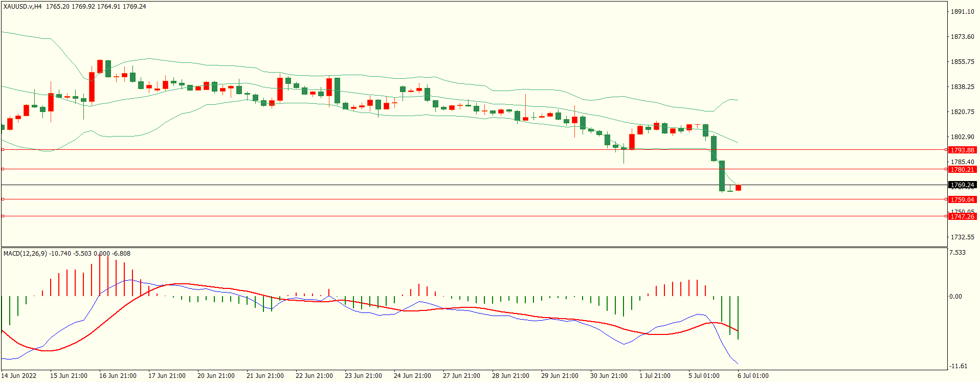Screen dimensions: 980x382
Task: Click the 20 Jun 21:00 time label
Action: click(x=216, y=375)
